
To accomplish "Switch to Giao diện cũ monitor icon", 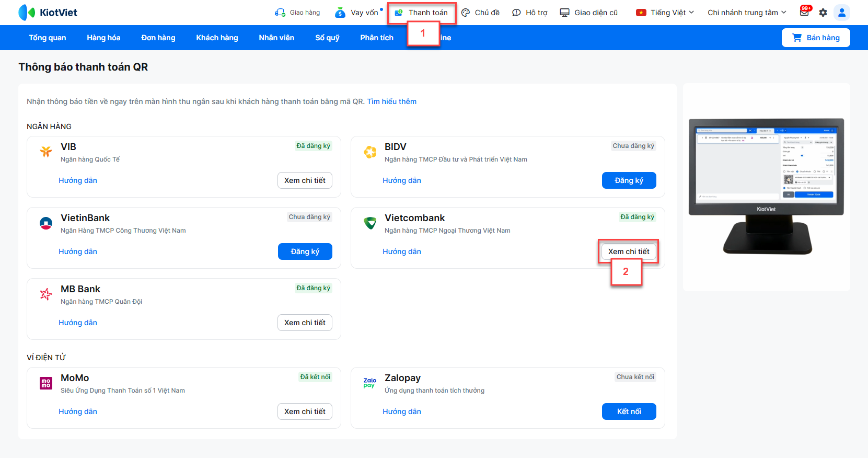I will tap(564, 13).
